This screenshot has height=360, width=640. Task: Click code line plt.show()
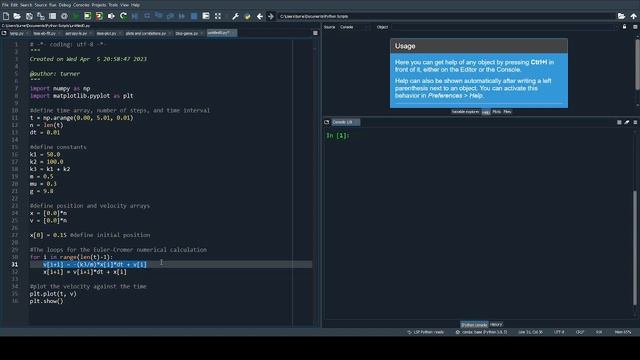tap(46, 301)
